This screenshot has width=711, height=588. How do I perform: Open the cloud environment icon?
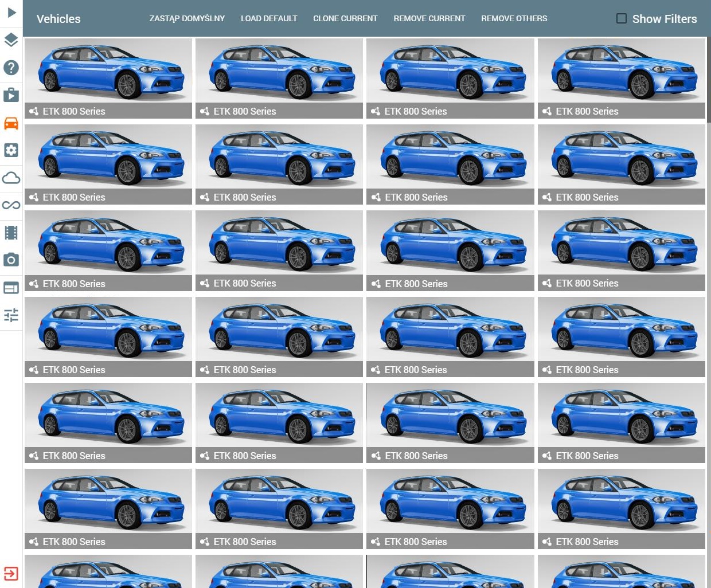[11, 178]
